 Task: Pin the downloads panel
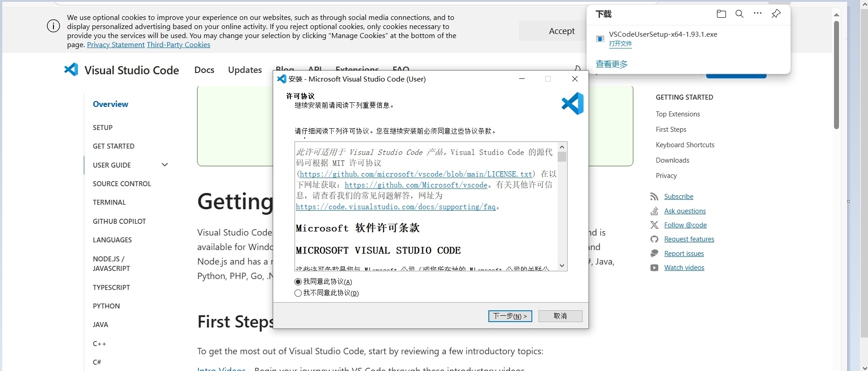tap(776, 14)
